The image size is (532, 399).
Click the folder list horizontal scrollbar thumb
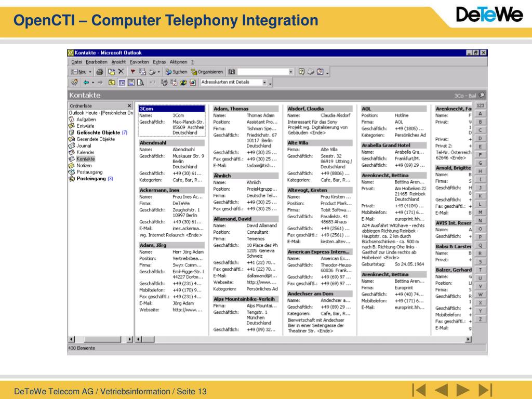point(102,339)
